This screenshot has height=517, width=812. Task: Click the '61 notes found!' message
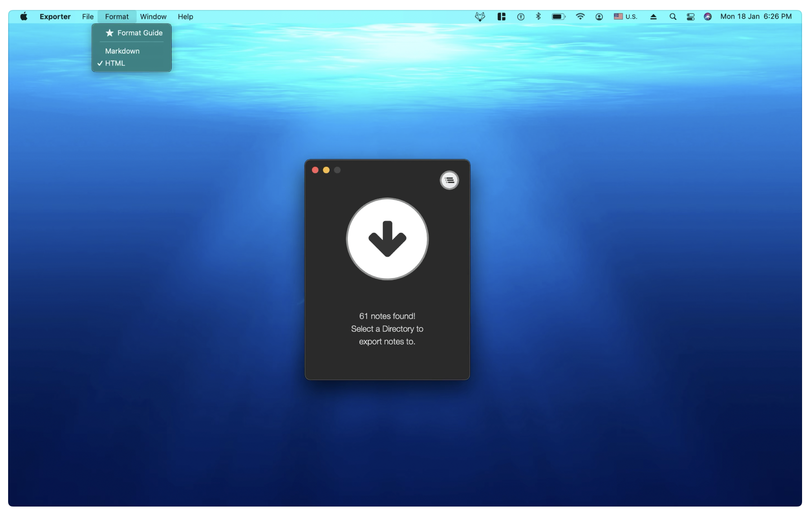tap(387, 316)
